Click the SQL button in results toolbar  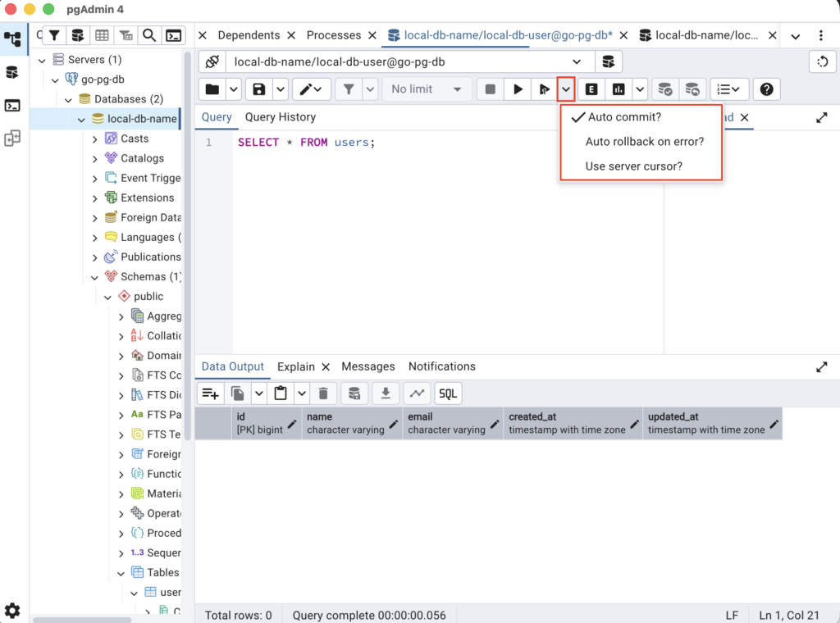pyautogui.click(x=448, y=393)
